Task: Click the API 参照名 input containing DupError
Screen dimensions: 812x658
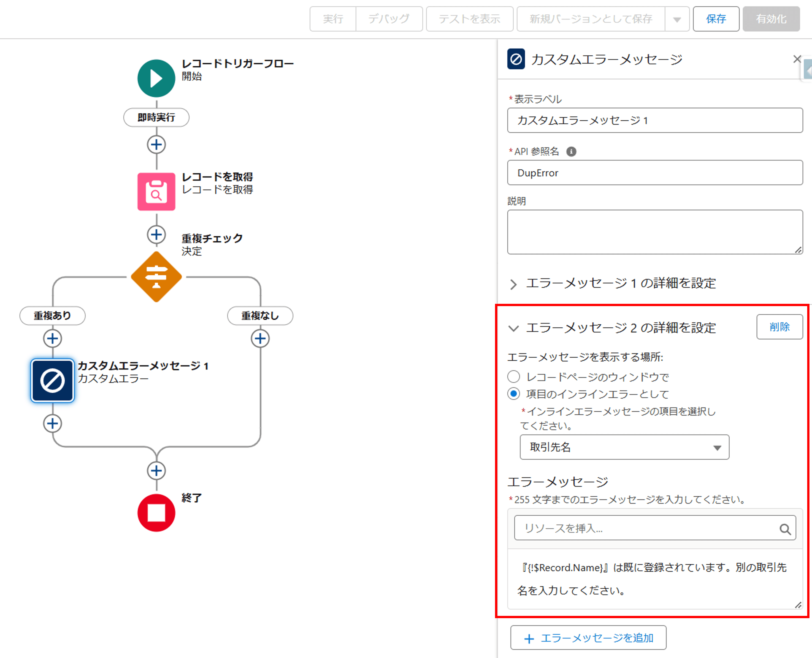Action: (655, 173)
